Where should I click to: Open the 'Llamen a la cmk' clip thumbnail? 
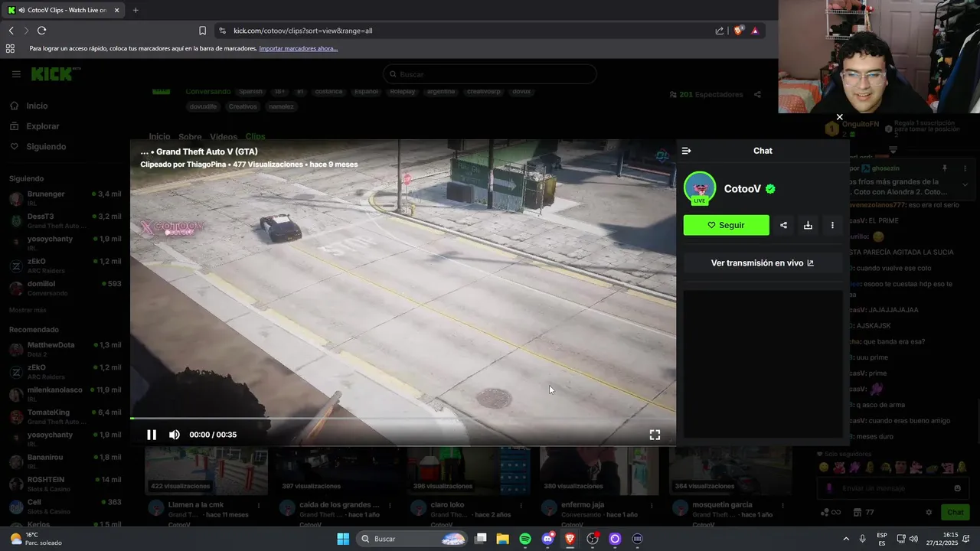pos(206,470)
